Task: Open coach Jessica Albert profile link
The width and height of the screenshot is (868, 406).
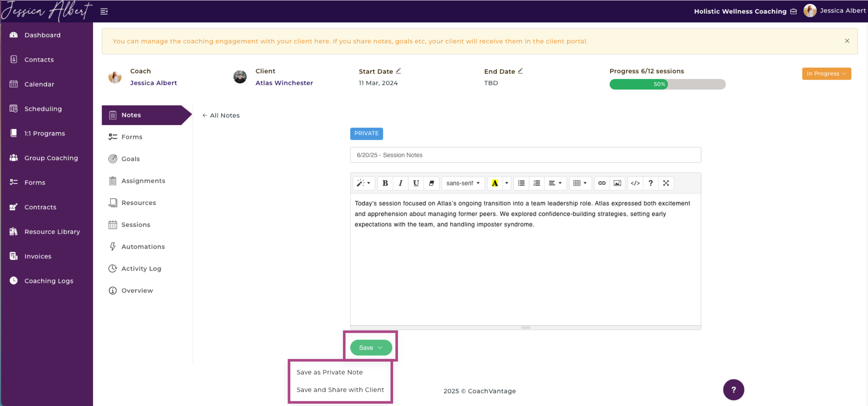Action: (153, 83)
